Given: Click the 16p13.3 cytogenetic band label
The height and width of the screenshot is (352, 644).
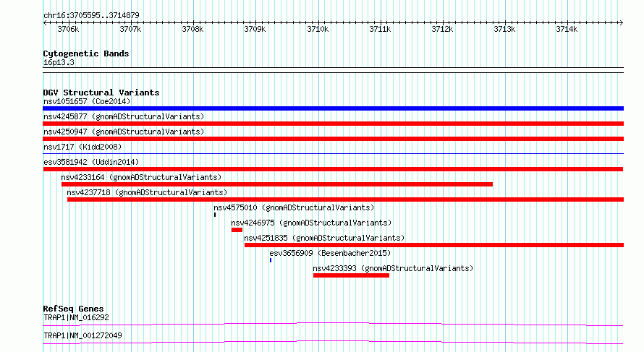Looking at the screenshot, I should [59, 63].
